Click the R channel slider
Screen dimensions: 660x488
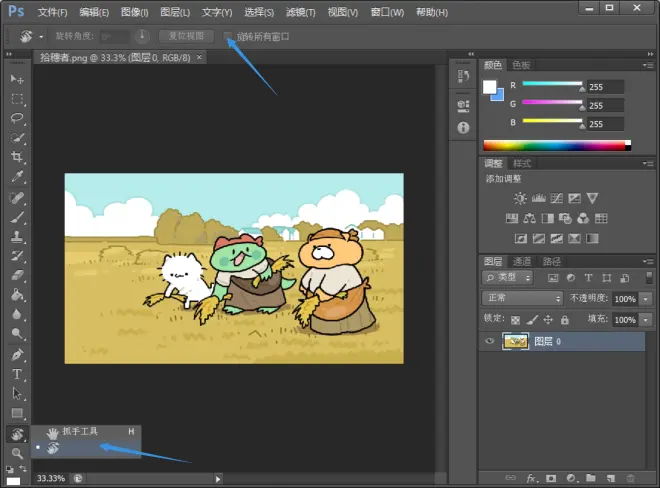coord(552,84)
